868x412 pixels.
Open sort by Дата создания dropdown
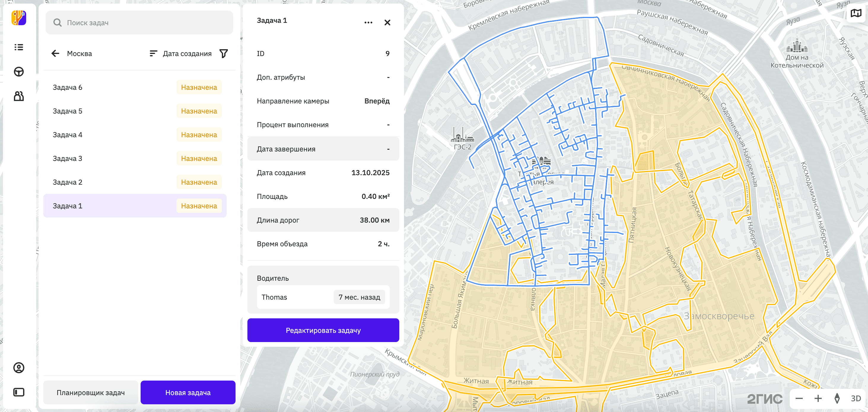(x=181, y=54)
